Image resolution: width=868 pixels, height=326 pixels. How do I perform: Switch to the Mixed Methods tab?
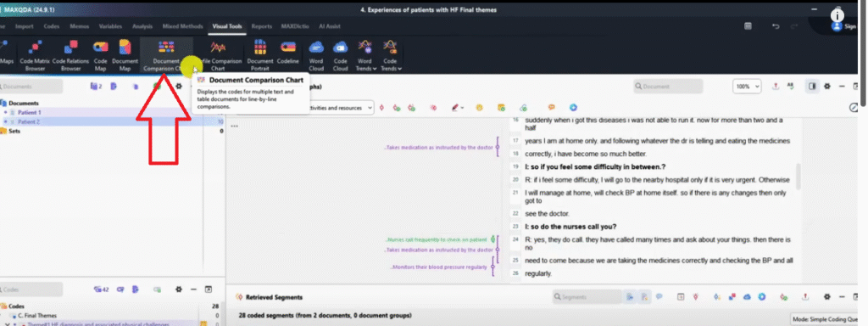pos(183,26)
